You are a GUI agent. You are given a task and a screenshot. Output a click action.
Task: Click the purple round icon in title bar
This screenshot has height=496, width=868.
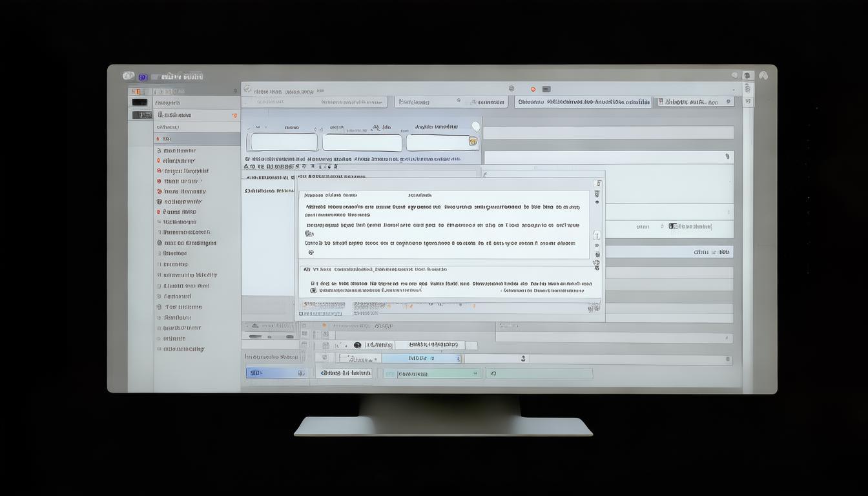coord(143,76)
